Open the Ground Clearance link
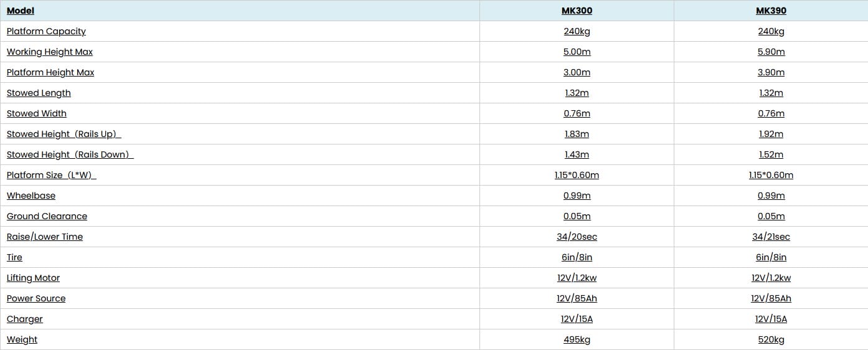 click(x=47, y=216)
